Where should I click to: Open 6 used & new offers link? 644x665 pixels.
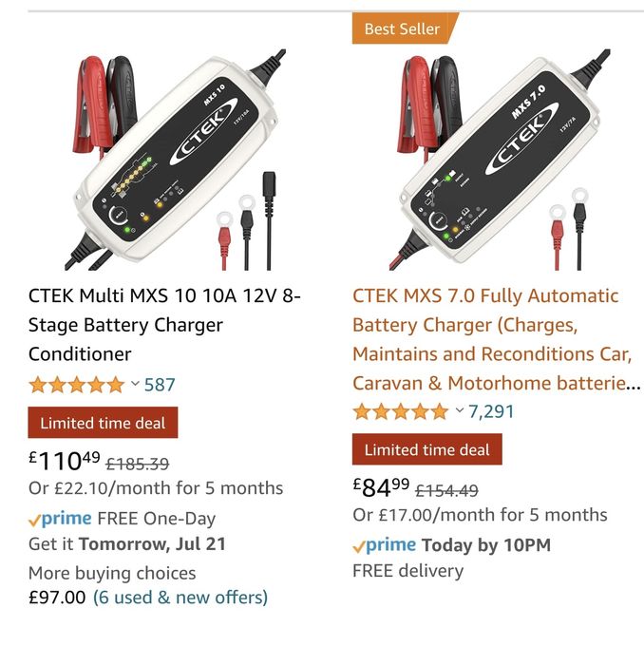click(x=180, y=598)
